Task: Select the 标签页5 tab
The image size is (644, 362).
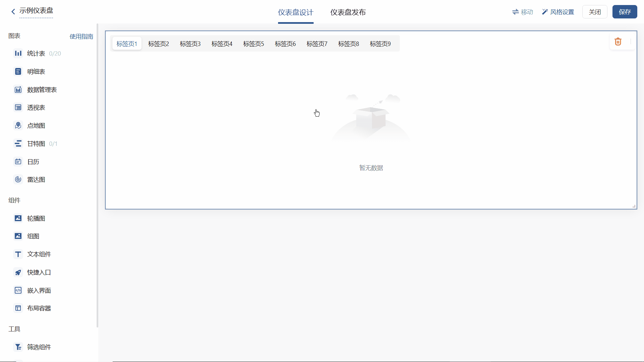Action: click(254, 44)
